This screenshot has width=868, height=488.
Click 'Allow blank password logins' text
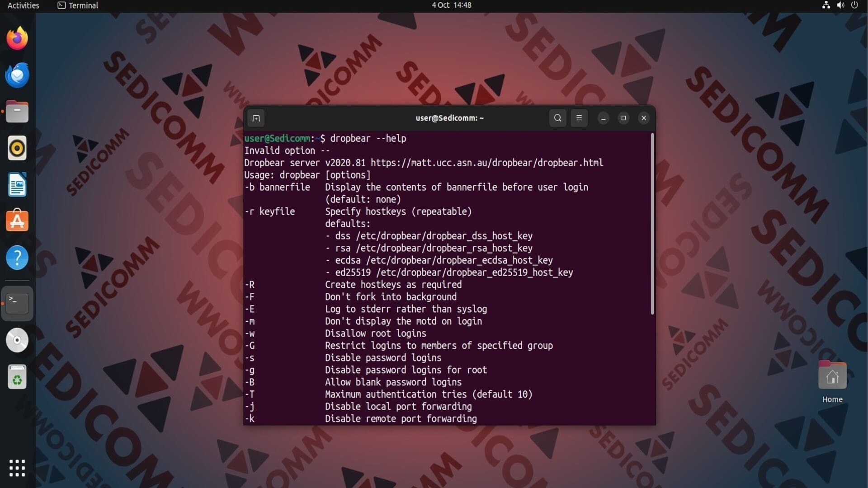tap(393, 382)
